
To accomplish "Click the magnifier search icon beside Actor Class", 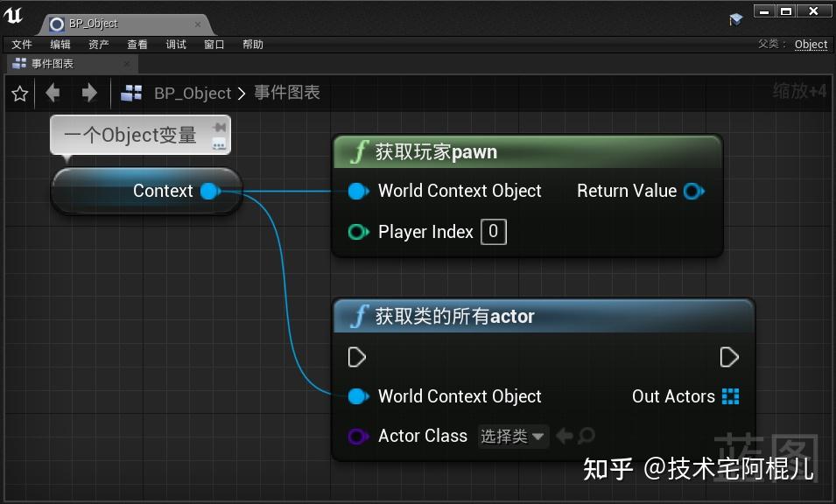I will pyautogui.click(x=584, y=436).
